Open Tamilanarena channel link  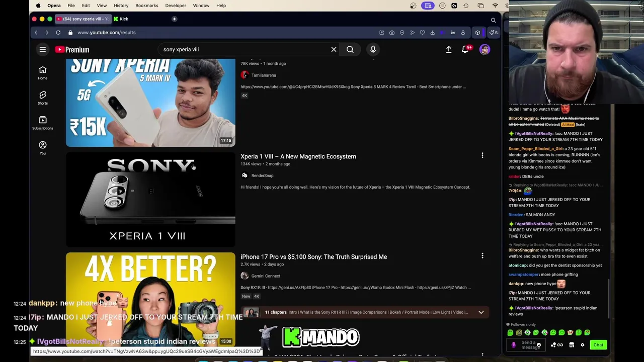(264, 75)
